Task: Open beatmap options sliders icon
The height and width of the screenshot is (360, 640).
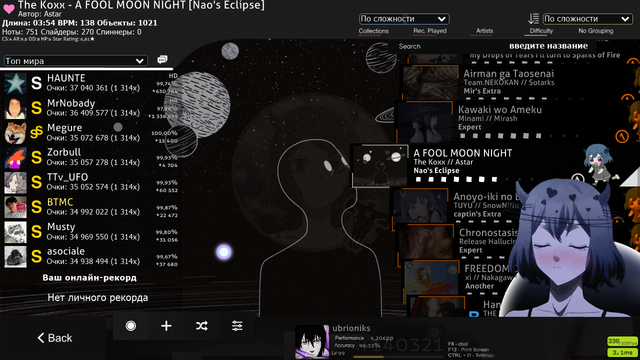Action: pos(237,326)
